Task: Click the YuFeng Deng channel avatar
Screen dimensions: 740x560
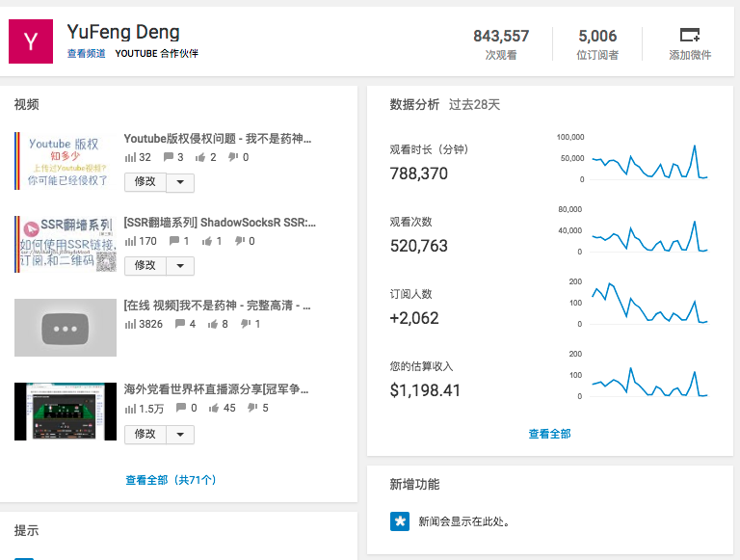Action: tap(31, 40)
